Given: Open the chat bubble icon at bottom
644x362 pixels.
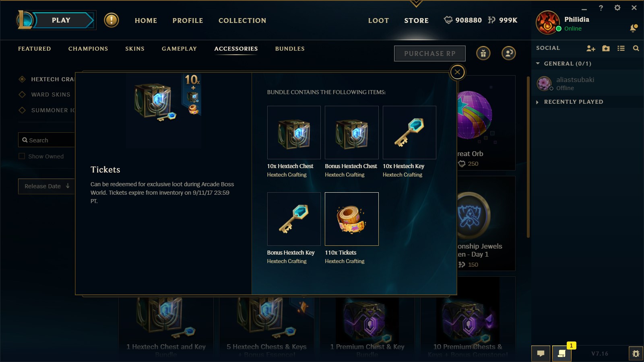Looking at the screenshot, I should (541, 354).
